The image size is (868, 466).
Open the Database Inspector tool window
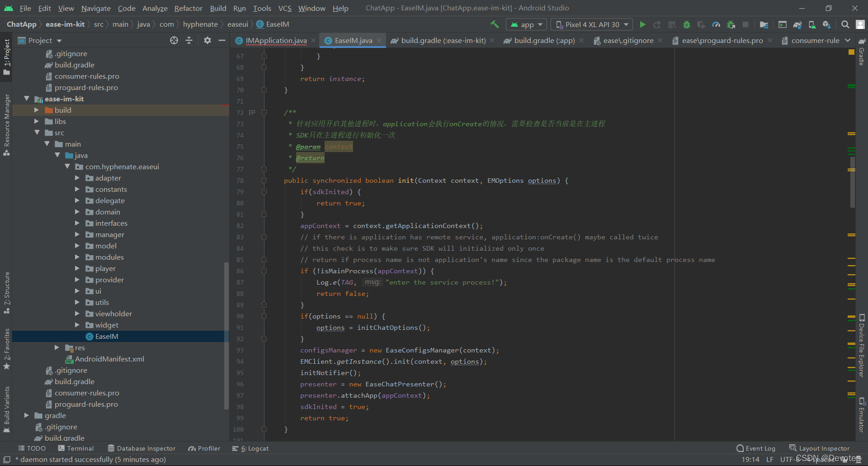point(142,448)
